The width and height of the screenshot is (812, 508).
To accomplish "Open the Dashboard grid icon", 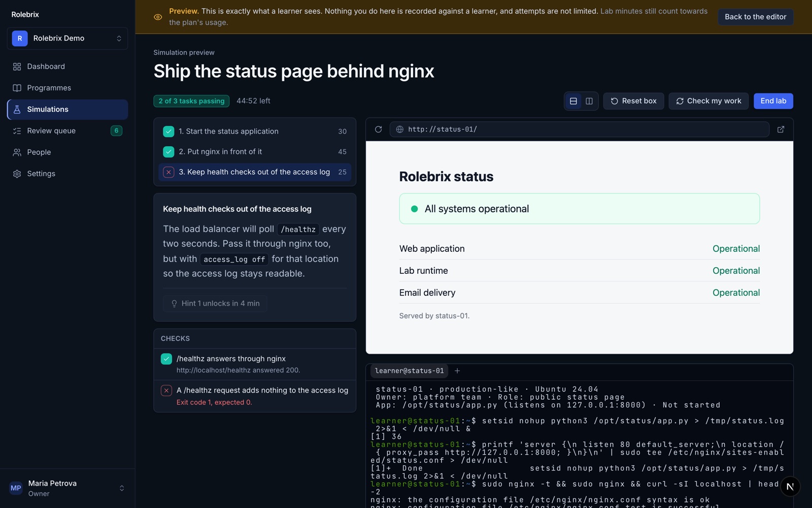I will point(17,67).
